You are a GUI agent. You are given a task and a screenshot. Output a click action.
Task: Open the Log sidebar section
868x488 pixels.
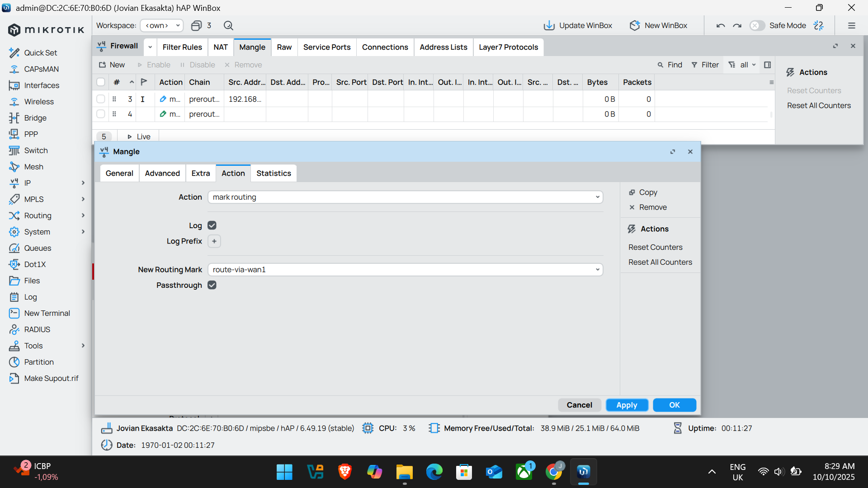tap(30, 297)
